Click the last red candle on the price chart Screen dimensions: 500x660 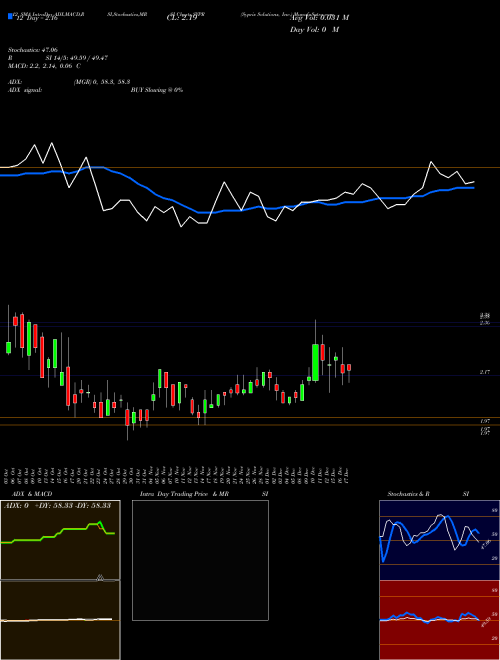[349, 367]
